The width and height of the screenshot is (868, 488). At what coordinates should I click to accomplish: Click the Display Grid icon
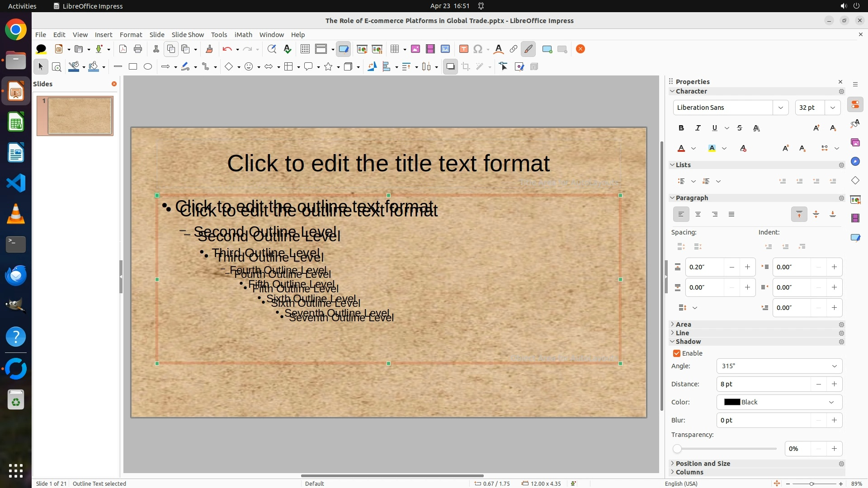click(x=305, y=49)
